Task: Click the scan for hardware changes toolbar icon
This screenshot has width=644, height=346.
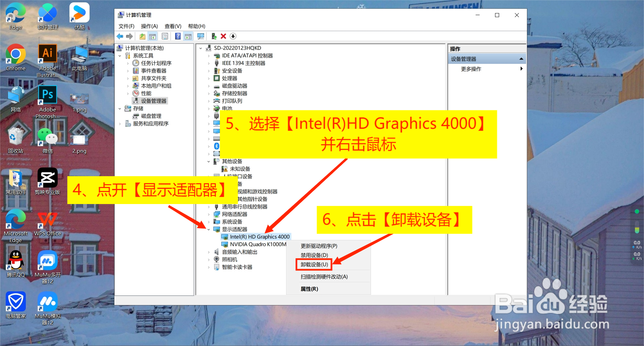Action: (x=201, y=36)
